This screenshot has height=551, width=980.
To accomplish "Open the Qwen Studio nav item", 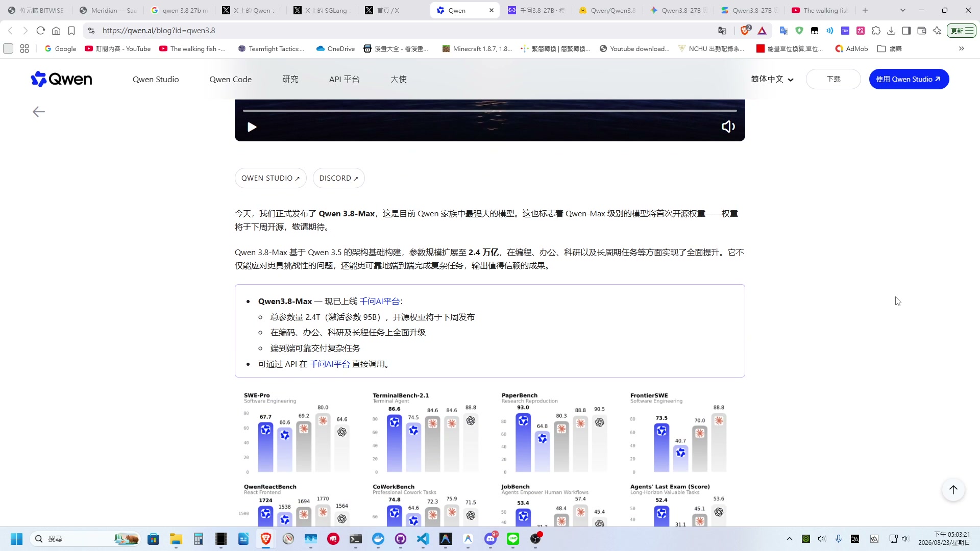I will (x=156, y=79).
